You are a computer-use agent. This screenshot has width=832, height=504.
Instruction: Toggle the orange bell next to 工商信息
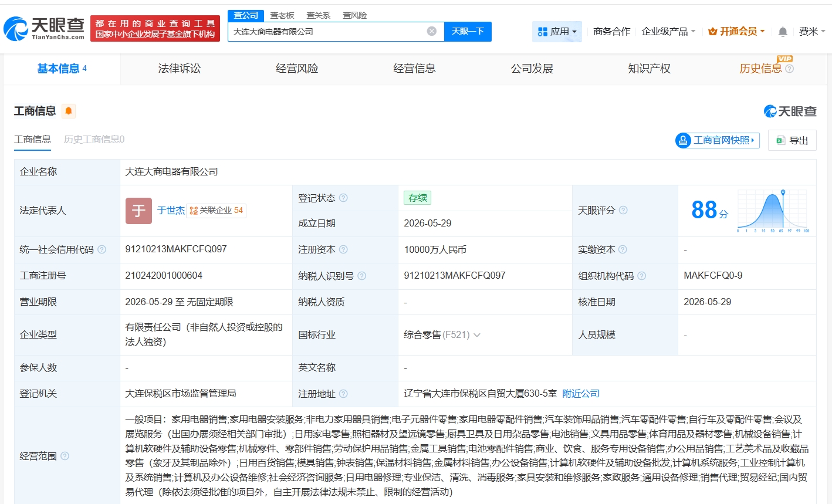pyautogui.click(x=69, y=111)
